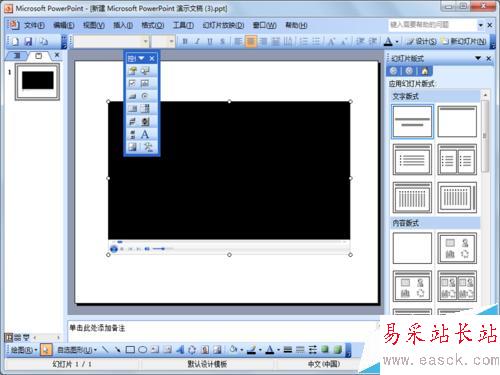
Task: Open the font name combo box
Action: 111,42
